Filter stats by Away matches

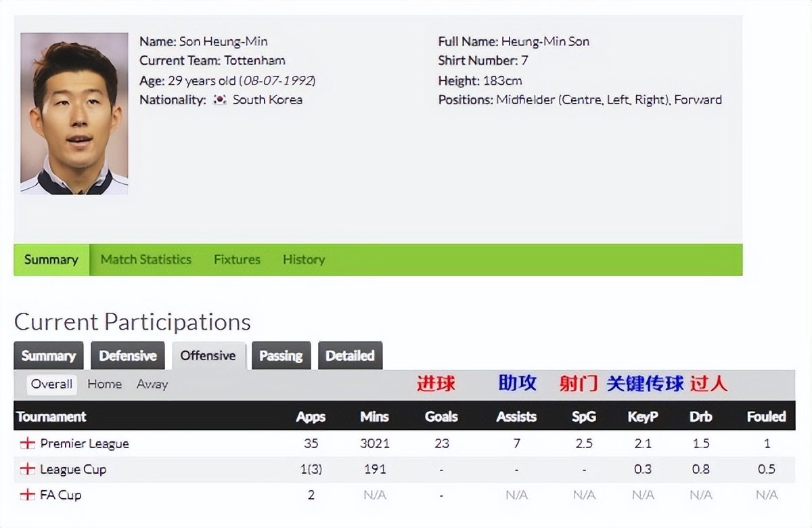pyautogui.click(x=152, y=384)
